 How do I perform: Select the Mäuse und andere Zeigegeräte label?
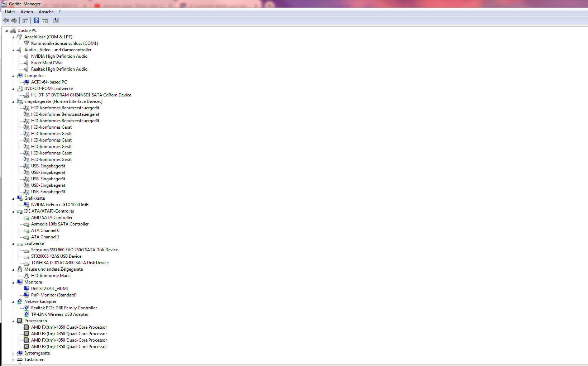click(x=53, y=269)
